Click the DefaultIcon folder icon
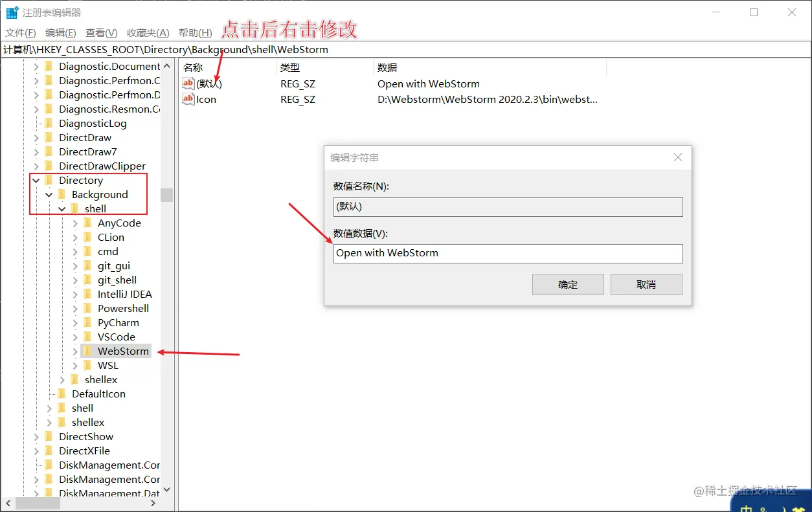 coord(62,394)
